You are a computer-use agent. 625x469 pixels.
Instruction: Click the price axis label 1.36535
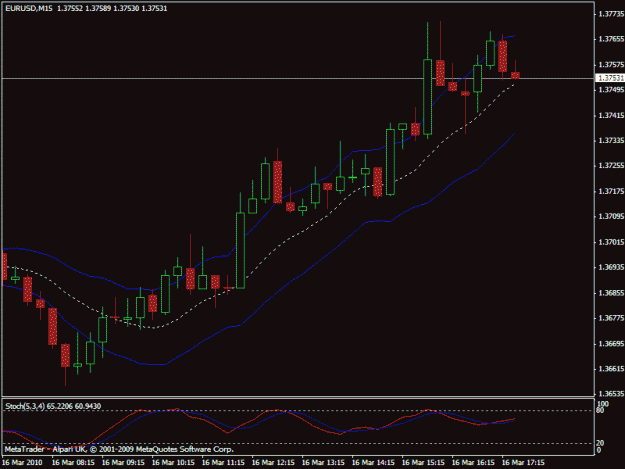tap(611, 394)
